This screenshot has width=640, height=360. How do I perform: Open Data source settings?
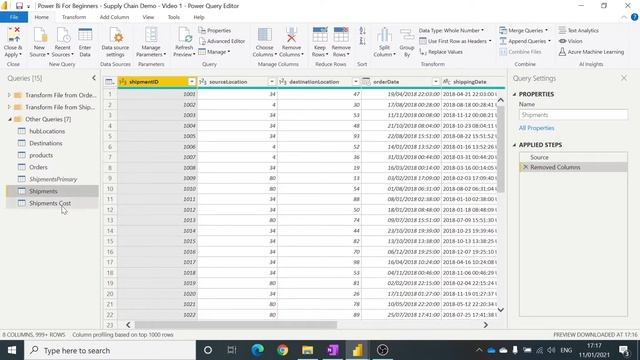(115, 42)
